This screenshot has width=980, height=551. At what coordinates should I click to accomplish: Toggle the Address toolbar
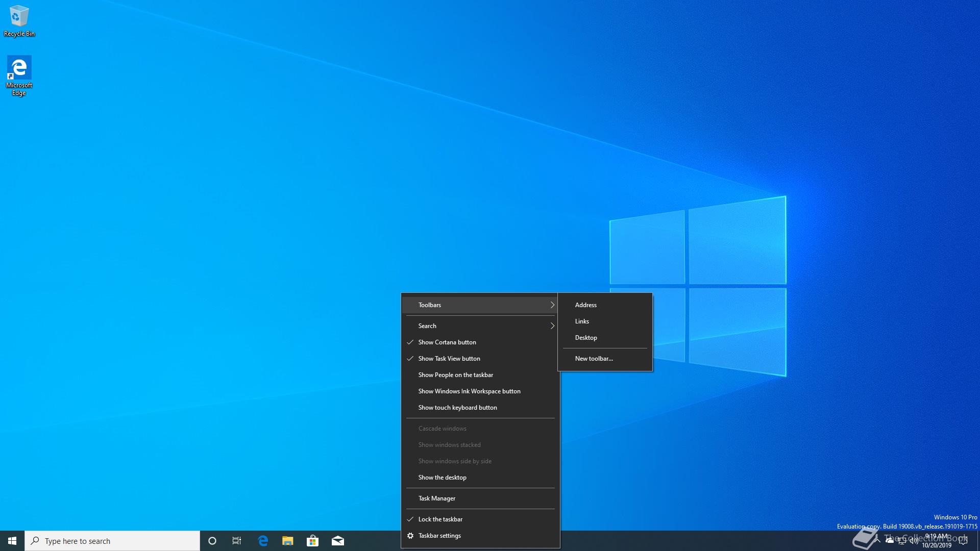pos(605,305)
